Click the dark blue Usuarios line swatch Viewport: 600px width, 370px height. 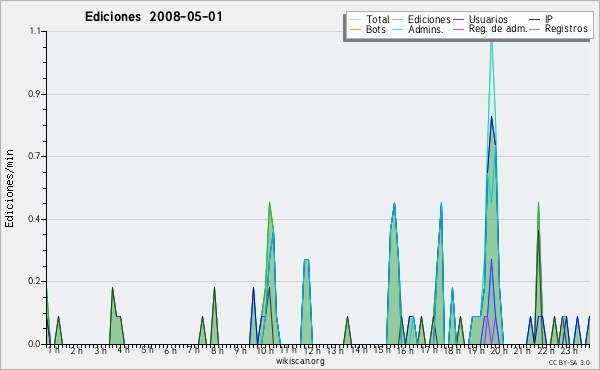(x=458, y=20)
